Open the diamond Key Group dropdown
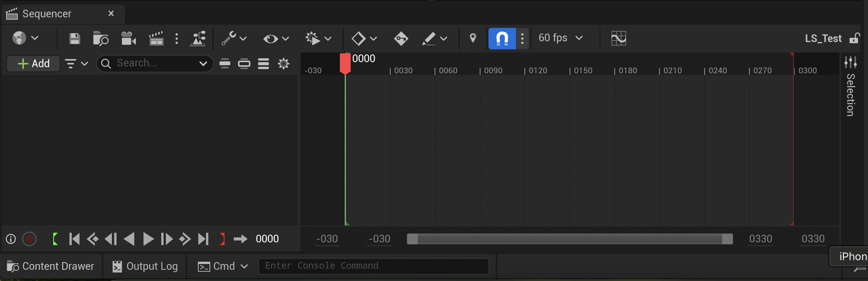The width and height of the screenshot is (868, 281). (364, 39)
